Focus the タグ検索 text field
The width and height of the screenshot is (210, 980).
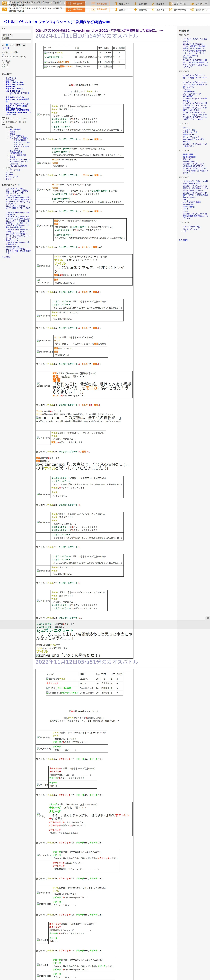[16, 41]
